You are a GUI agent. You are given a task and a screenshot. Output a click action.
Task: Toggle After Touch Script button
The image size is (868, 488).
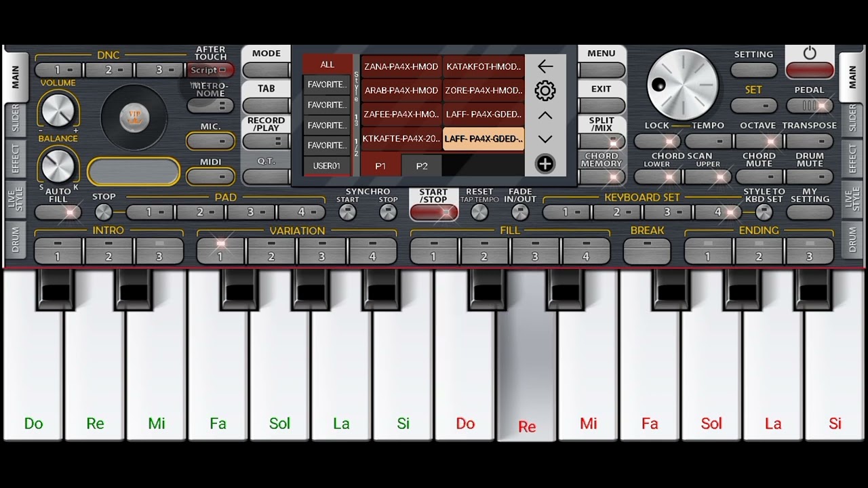pyautogui.click(x=211, y=70)
